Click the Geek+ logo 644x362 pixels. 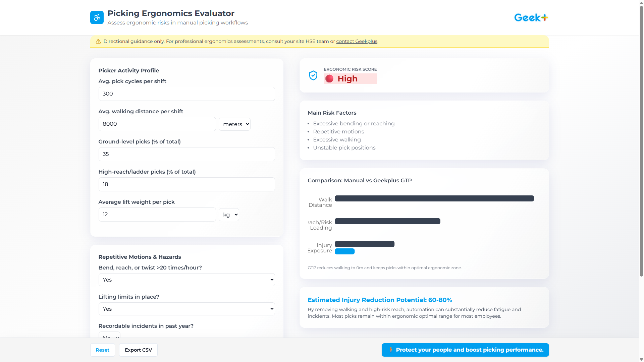pos(531,17)
